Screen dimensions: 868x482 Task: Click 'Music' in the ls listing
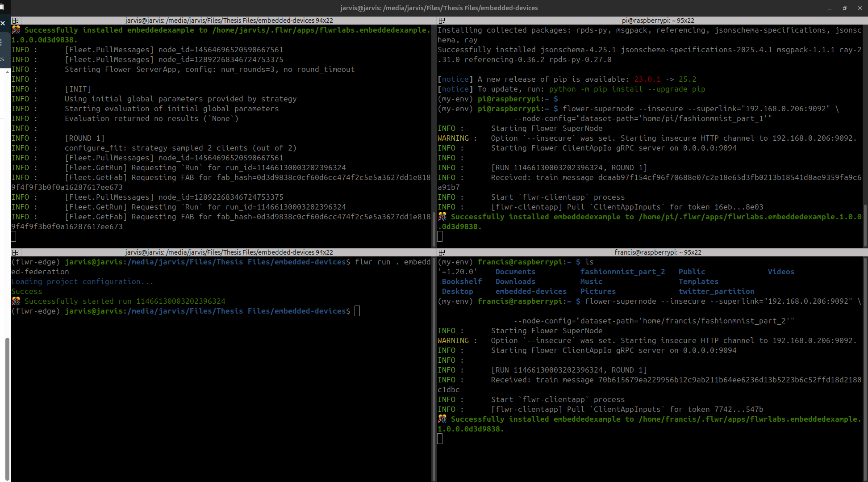click(x=591, y=281)
